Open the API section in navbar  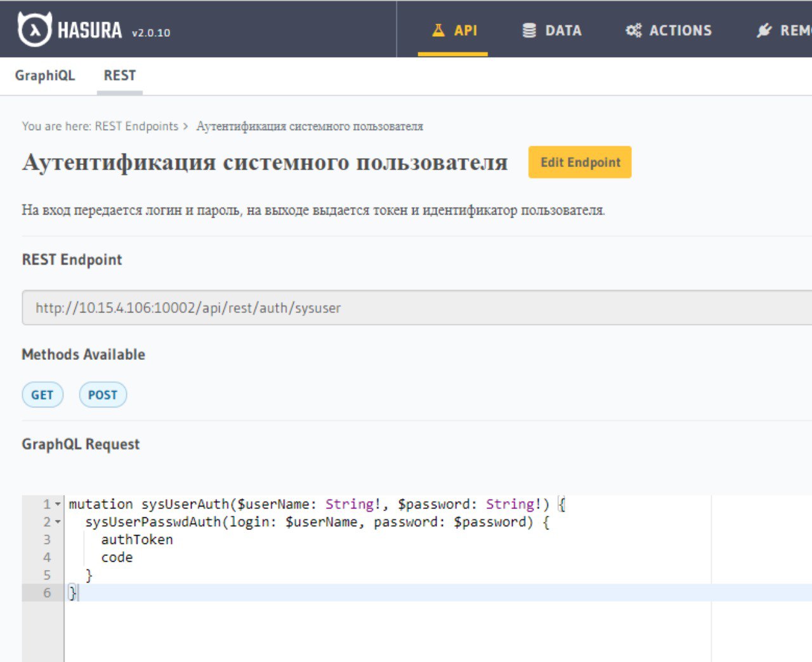[x=453, y=30]
